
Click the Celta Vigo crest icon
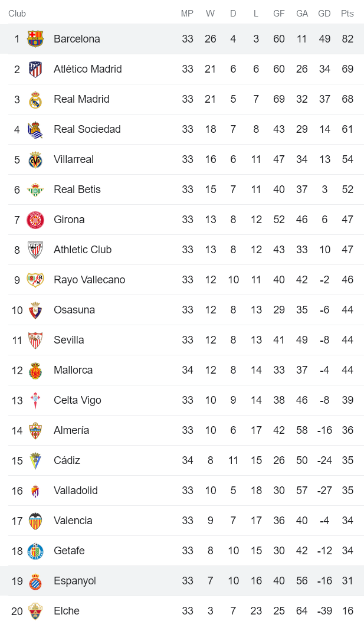pos(35,400)
